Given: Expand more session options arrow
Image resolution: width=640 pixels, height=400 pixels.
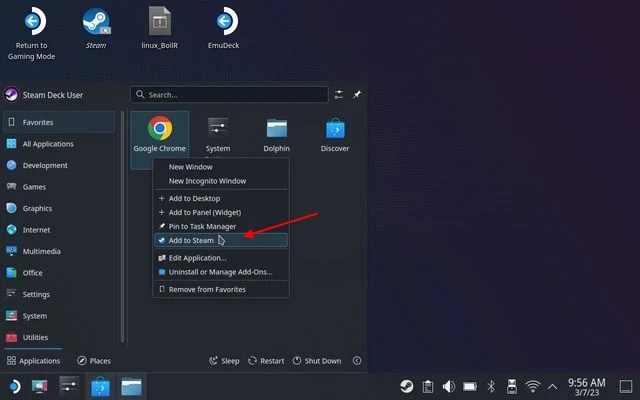Looking at the screenshot, I should coord(357,360).
